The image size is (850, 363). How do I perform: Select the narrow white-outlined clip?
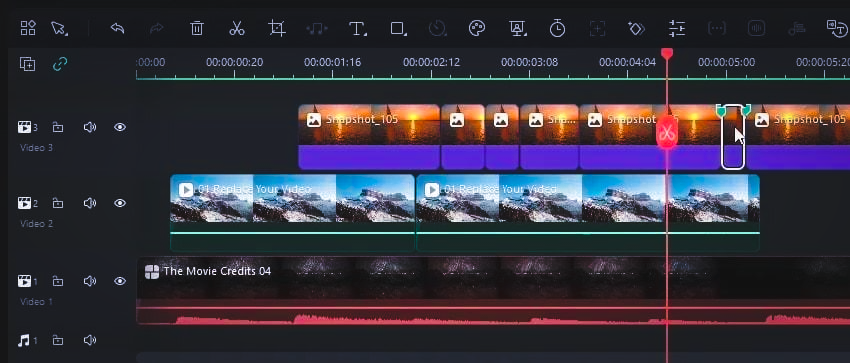click(733, 137)
